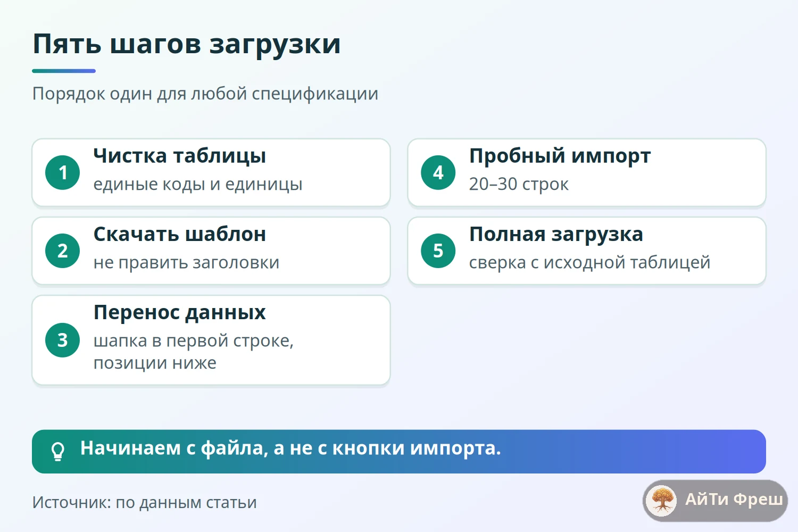Click the step 5 number badge

[x=438, y=251]
